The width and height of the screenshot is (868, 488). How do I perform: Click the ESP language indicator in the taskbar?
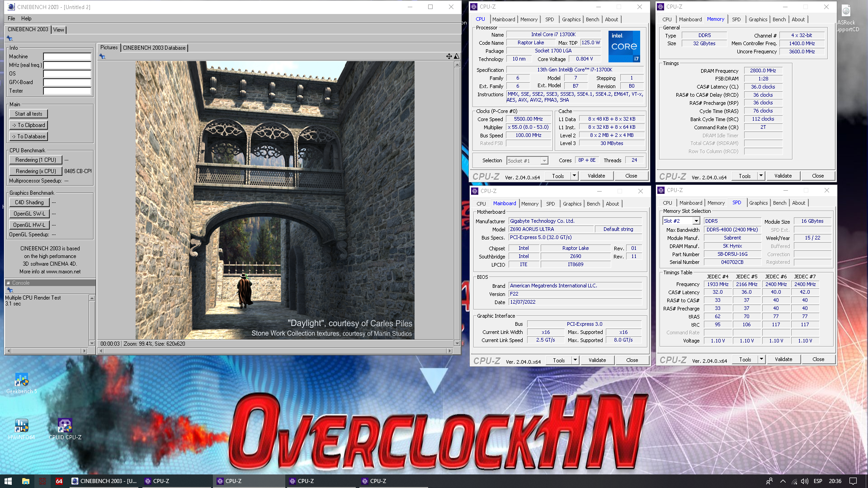click(x=818, y=481)
